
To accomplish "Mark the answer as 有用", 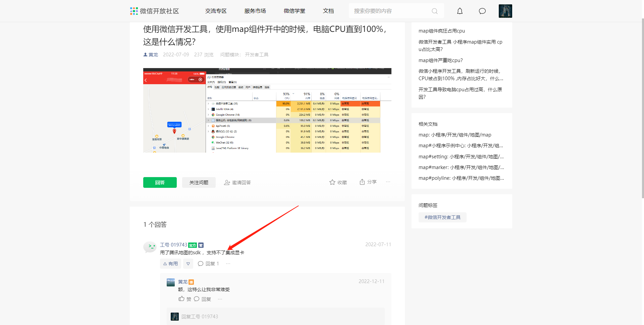I will (170, 264).
